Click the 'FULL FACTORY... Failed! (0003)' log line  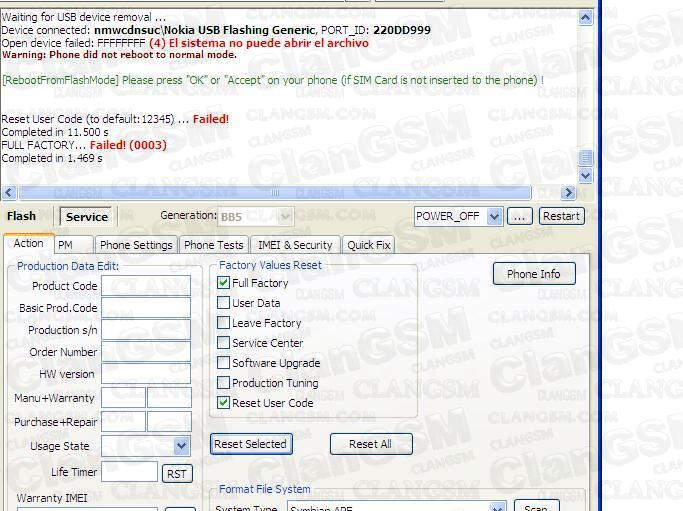point(84,145)
